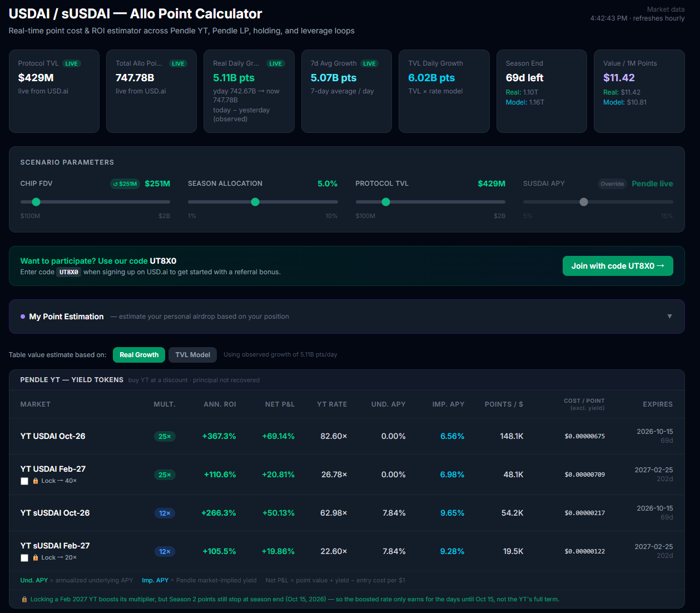Sort table by ANN. ROI column header
This screenshot has width=700, height=613.
point(220,404)
